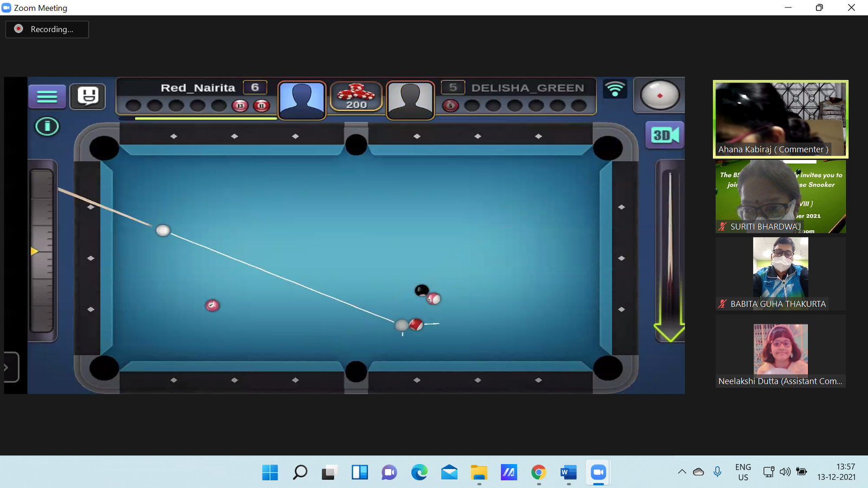868x488 pixels.
Task: Click the OneDrive cloud tray icon
Action: pyautogui.click(x=699, y=472)
